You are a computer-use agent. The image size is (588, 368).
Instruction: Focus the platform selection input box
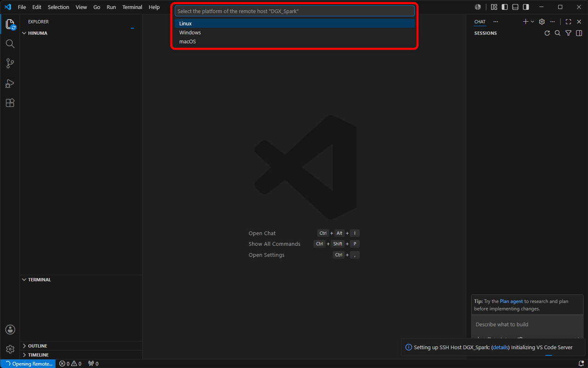(x=294, y=11)
